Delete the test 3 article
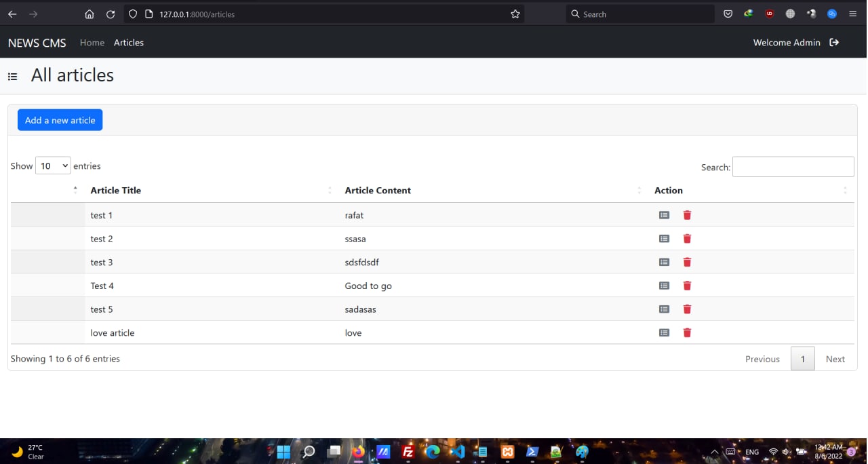The height and width of the screenshot is (464, 868). pyautogui.click(x=687, y=262)
